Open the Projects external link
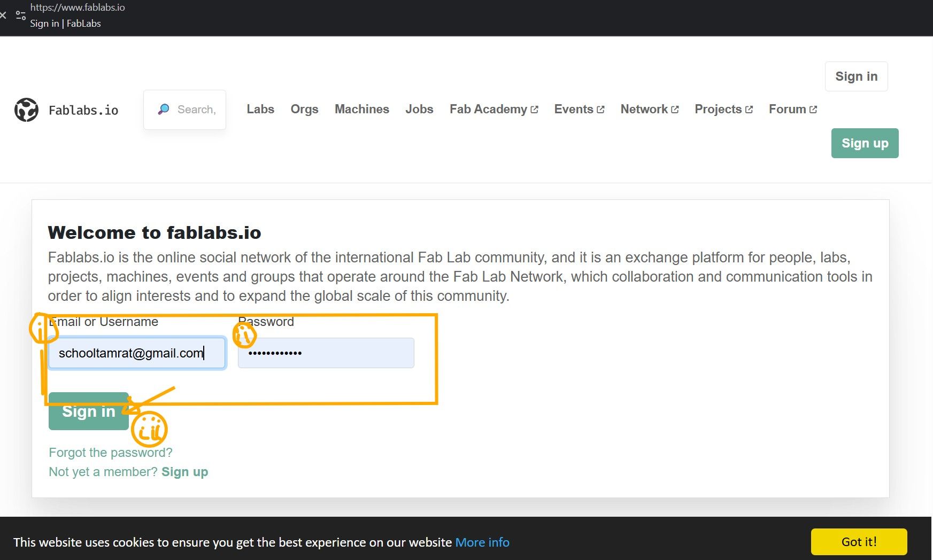 [x=723, y=109]
